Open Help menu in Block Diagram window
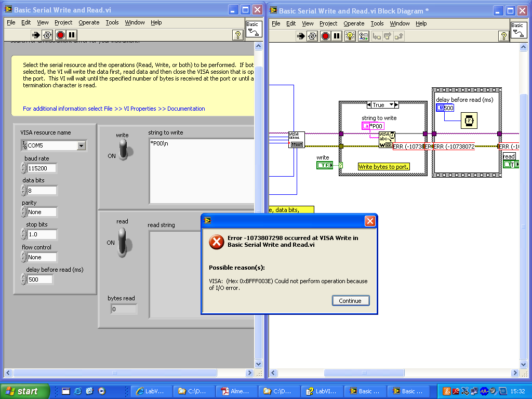Screen dimensions: 532x399 tap(421, 23)
